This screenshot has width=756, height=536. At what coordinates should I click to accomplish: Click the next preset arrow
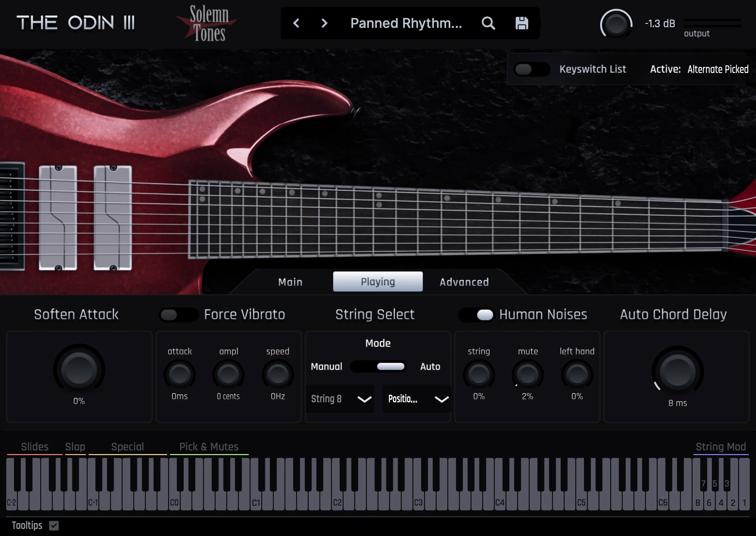[324, 23]
